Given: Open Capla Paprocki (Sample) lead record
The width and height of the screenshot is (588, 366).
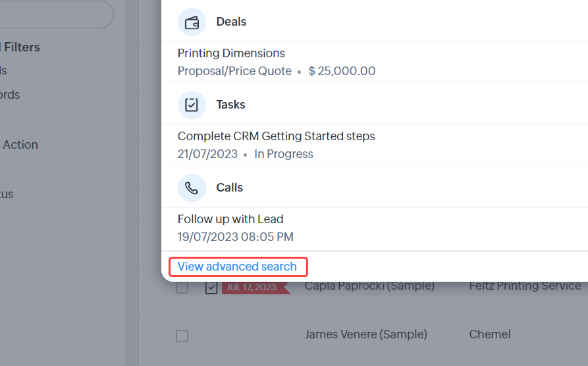Looking at the screenshot, I should tap(369, 286).
